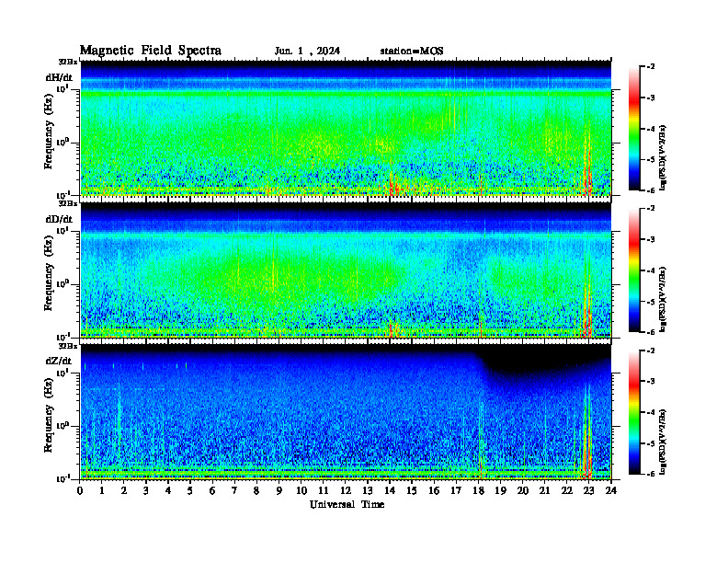Image resolution: width=728 pixels, height=563 pixels.
Task: Click inside the dD/dt spectrogram plot
Action: click(346, 270)
